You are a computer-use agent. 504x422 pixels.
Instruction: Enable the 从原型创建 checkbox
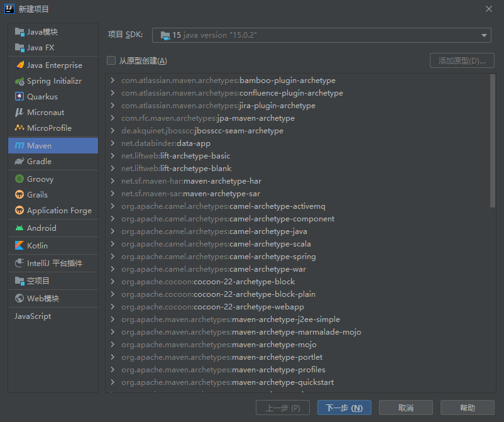click(111, 61)
